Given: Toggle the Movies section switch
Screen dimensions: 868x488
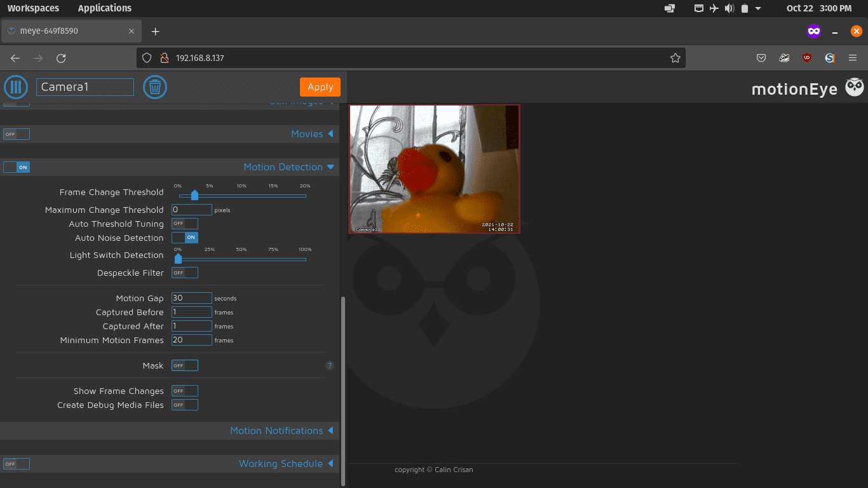Looking at the screenshot, I should [17, 134].
